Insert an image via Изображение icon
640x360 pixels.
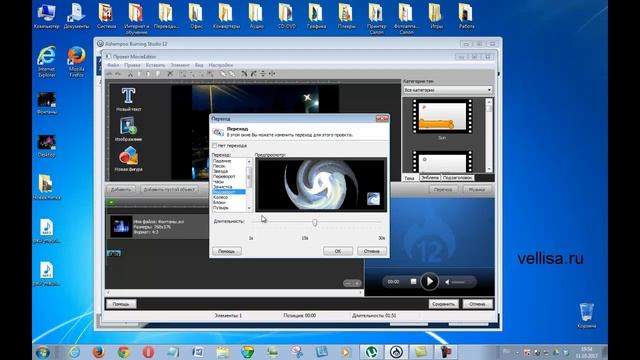(x=128, y=129)
